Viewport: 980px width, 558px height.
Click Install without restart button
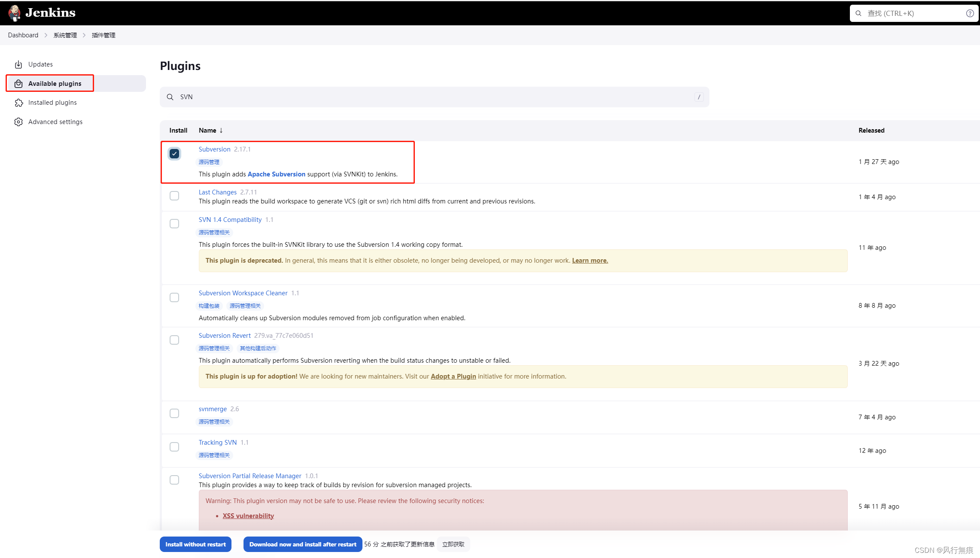click(195, 544)
